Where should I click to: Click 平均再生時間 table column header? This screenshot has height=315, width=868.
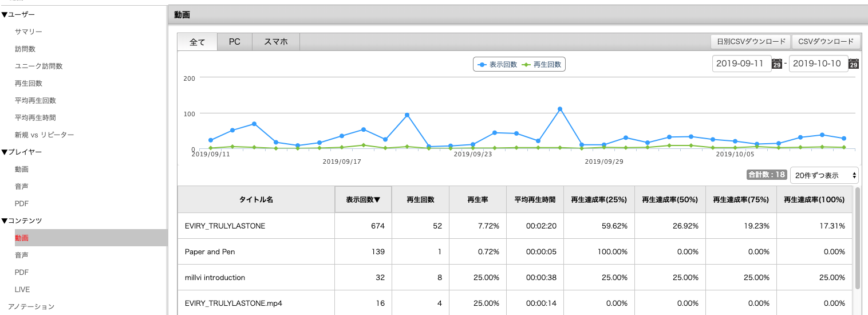[x=535, y=200]
